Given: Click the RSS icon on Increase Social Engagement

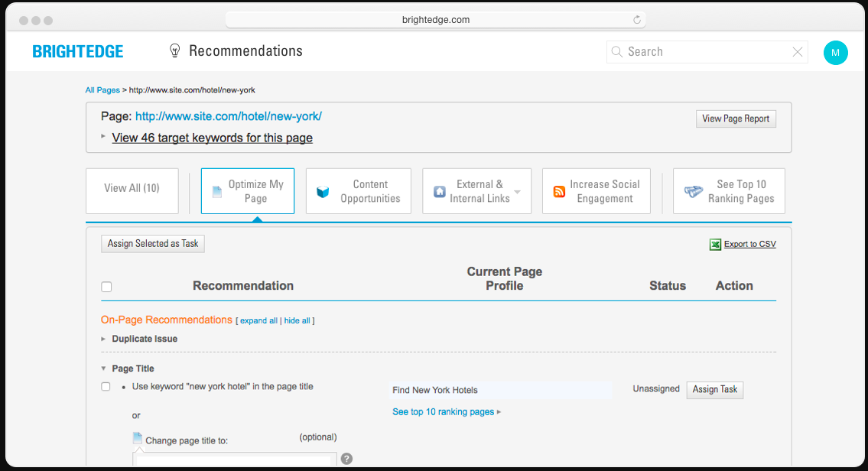Looking at the screenshot, I should (559, 190).
